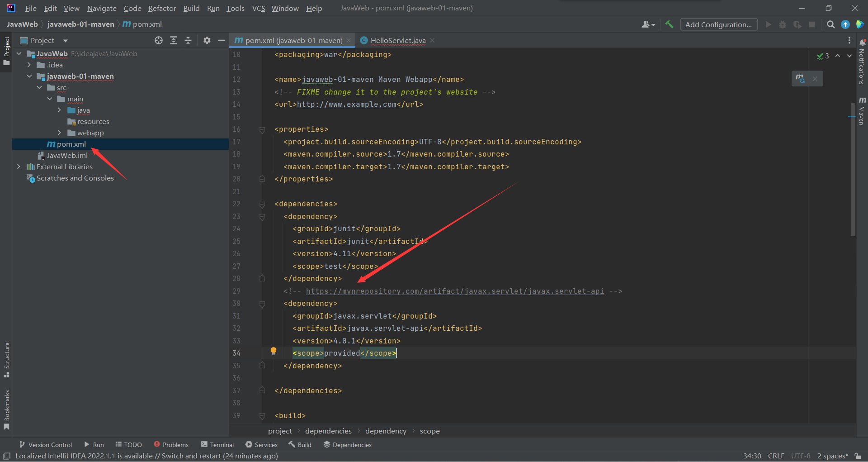Click Add Configuration button
The image size is (868, 462).
coord(718,24)
